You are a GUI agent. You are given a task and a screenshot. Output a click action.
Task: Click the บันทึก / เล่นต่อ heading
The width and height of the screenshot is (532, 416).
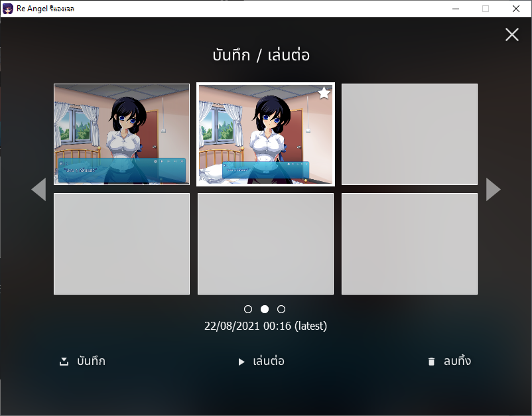pyautogui.click(x=261, y=55)
